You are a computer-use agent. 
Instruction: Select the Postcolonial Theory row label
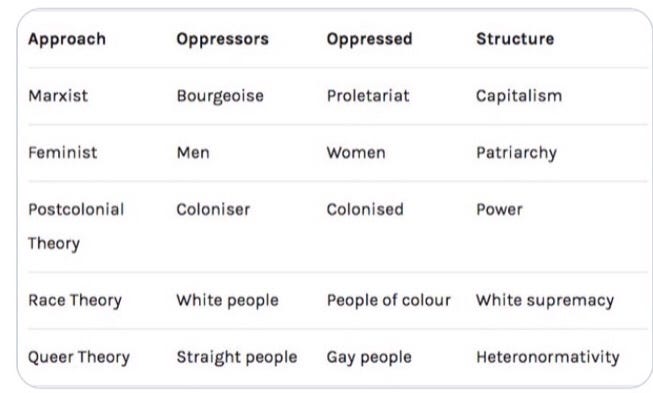tap(76, 226)
